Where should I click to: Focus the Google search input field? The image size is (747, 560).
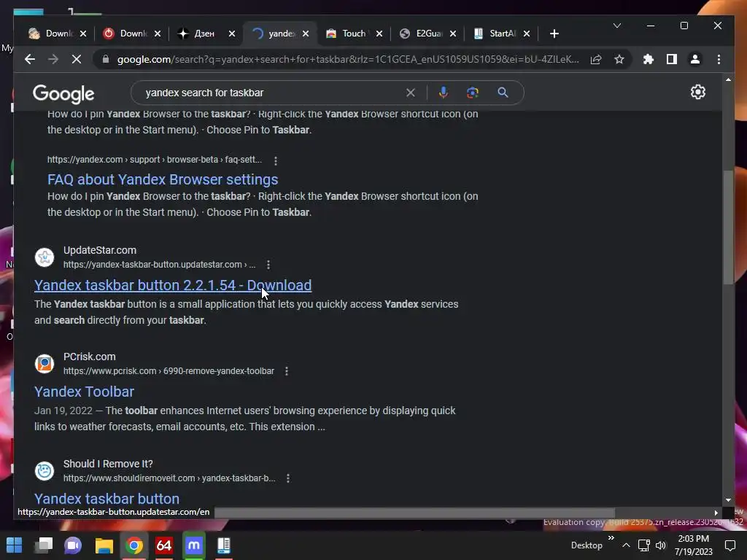pyautogui.click(x=271, y=93)
